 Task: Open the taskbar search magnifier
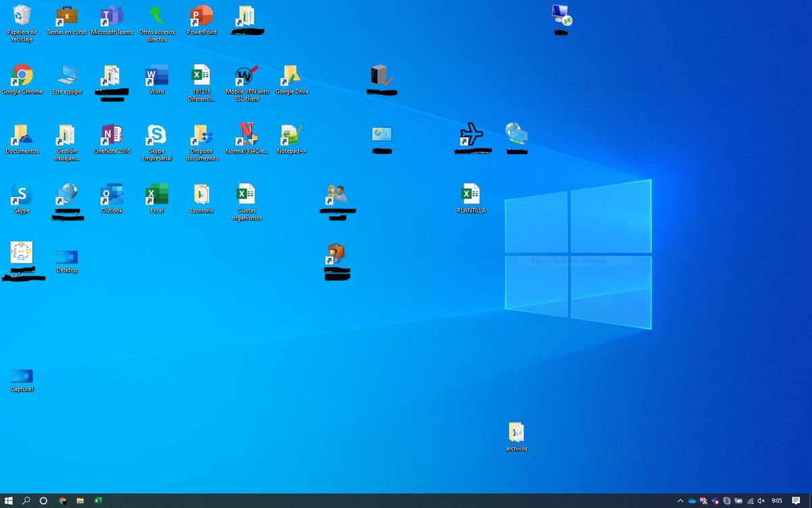[26, 501]
